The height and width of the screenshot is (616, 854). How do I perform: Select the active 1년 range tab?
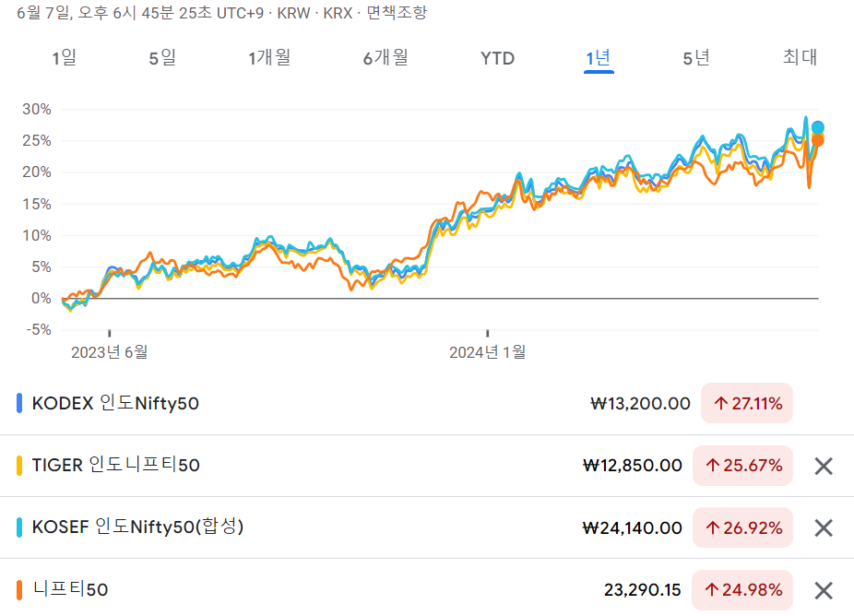point(598,58)
